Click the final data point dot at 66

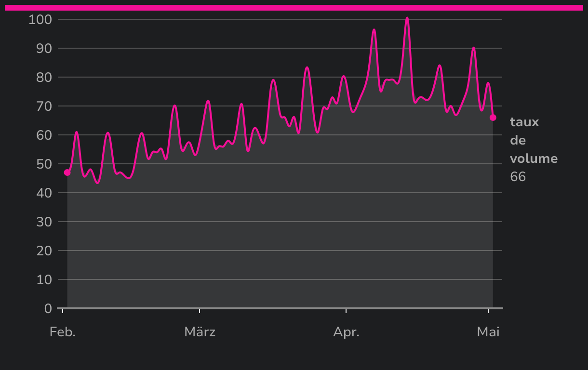pos(493,118)
